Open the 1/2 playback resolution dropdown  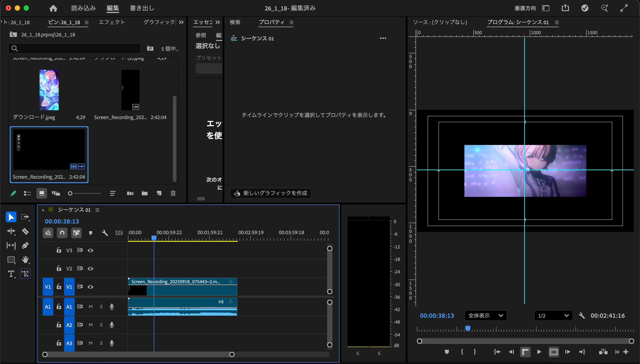pyautogui.click(x=553, y=316)
